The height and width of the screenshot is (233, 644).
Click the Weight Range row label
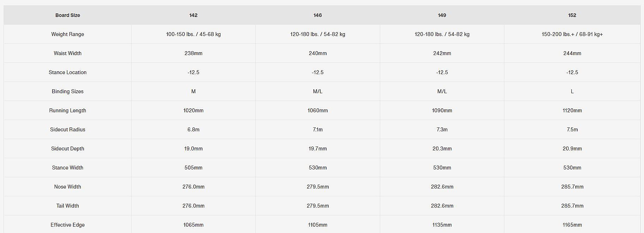tap(67, 34)
